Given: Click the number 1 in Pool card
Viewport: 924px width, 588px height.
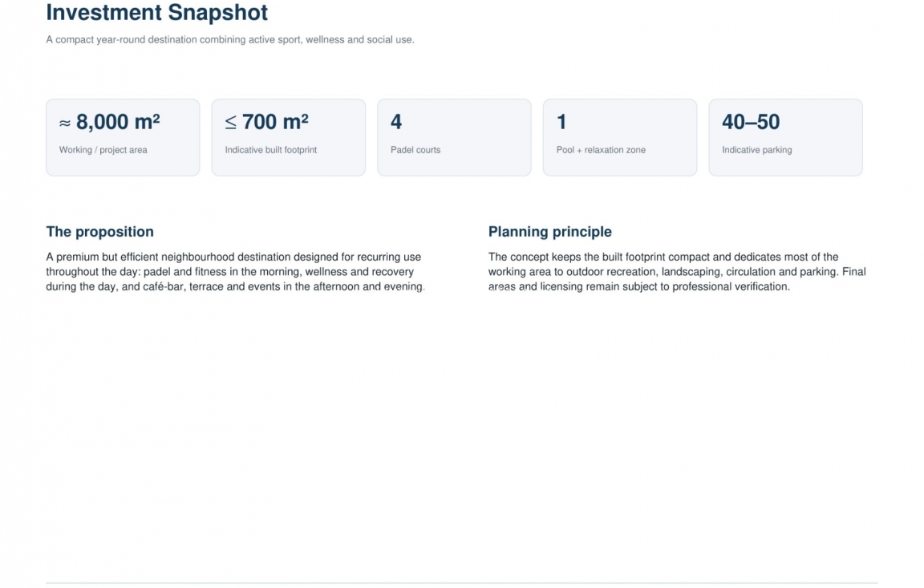Looking at the screenshot, I should (x=561, y=122).
